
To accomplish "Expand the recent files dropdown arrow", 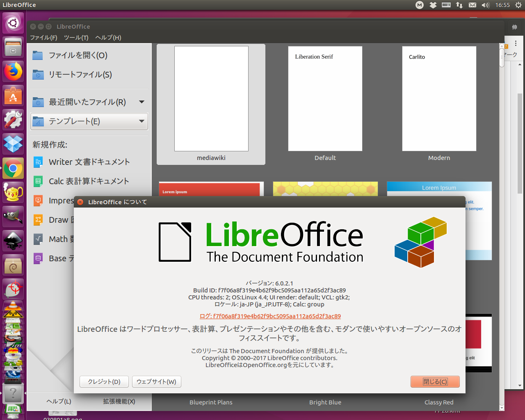I will [142, 102].
